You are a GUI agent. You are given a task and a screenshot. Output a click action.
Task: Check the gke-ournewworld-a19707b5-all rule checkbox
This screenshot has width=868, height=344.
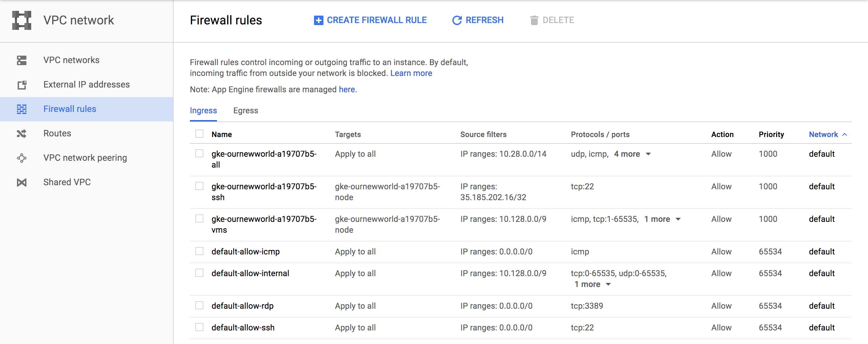[x=199, y=153]
